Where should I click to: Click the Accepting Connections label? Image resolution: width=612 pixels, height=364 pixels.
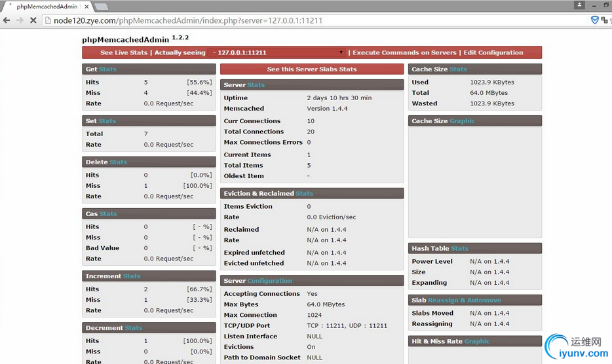tap(262, 294)
